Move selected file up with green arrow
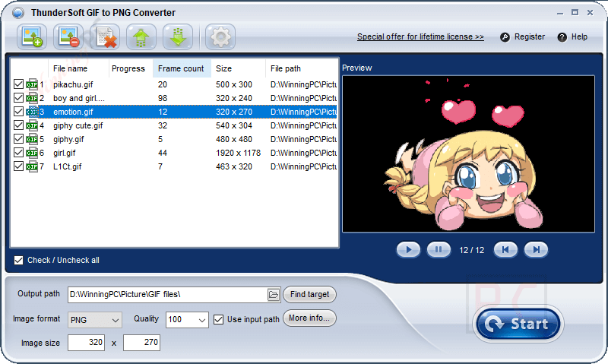The width and height of the screenshot is (608, 364). pos(141,37)
